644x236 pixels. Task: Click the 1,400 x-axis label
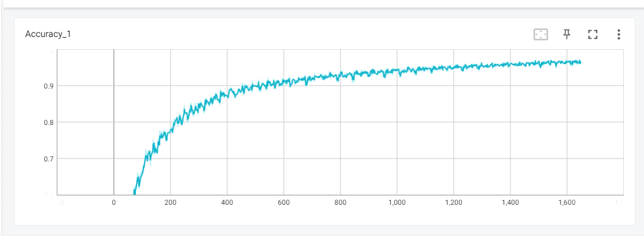510,202
